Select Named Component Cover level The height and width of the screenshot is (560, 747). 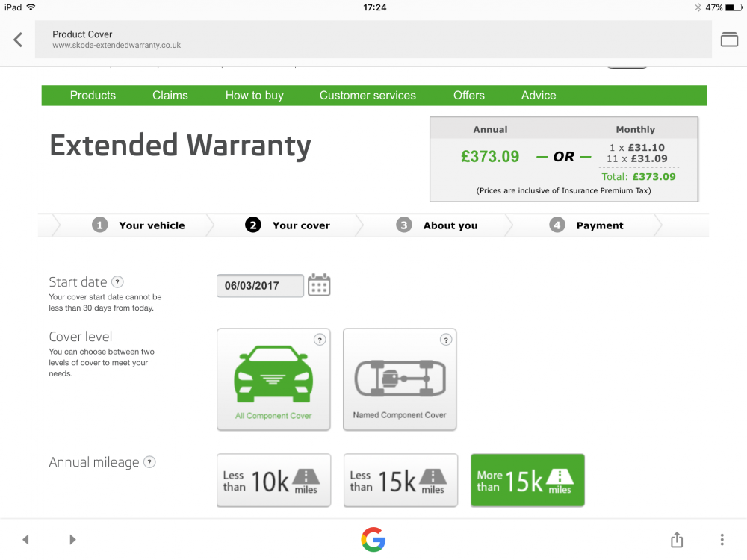click(x=400, y=379)
